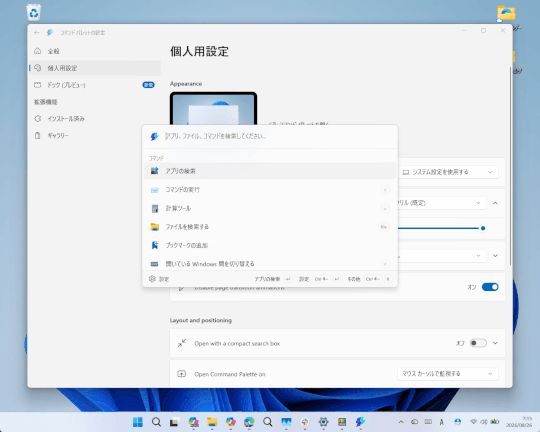
Task: Show hidden system tray icons
Action: [401, 422]
